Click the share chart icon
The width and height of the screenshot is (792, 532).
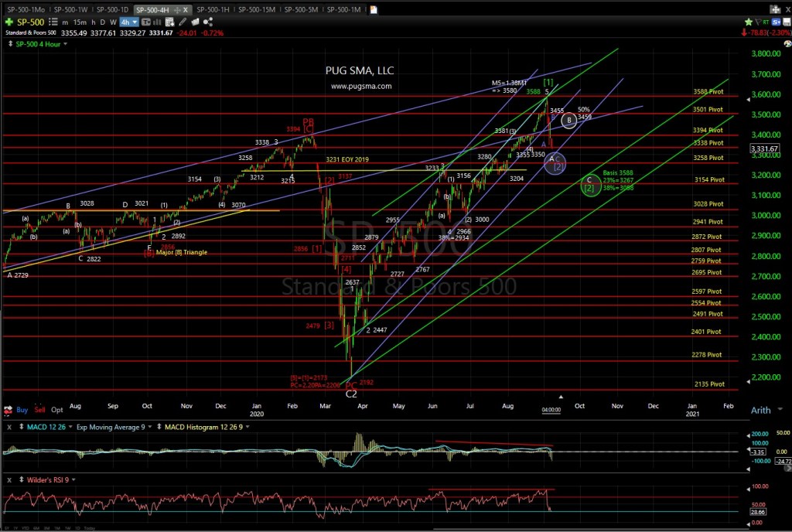pos(207,22)
